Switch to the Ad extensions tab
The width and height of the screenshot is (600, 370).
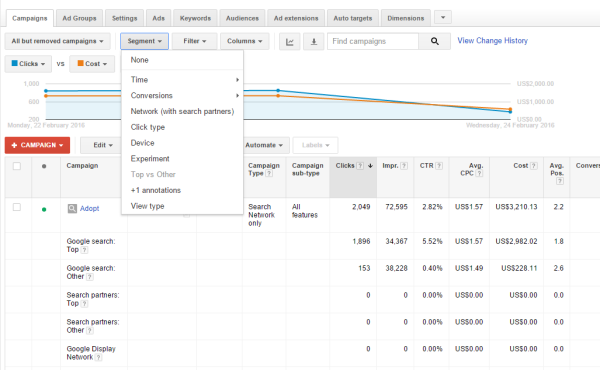pos(296,18)
